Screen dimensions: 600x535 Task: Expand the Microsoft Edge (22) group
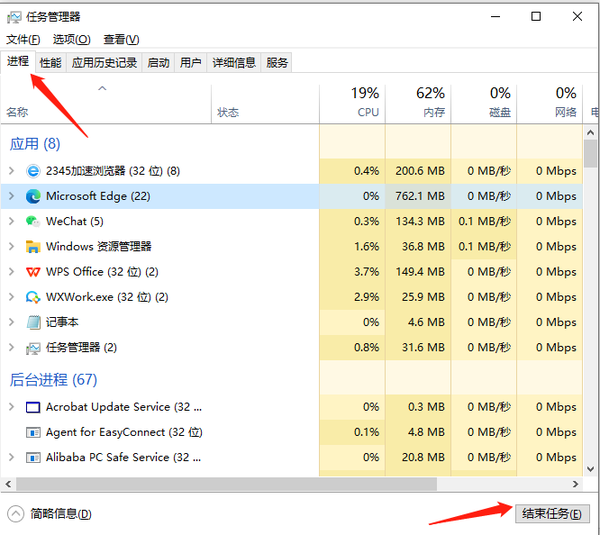11,196
